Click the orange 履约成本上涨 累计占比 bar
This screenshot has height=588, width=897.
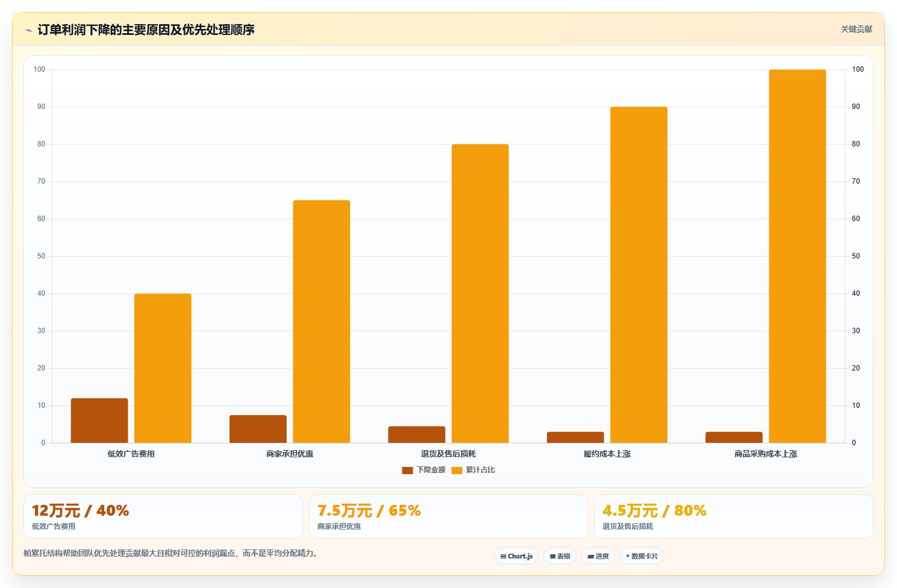pyautogui.click(x=639, y=275)
